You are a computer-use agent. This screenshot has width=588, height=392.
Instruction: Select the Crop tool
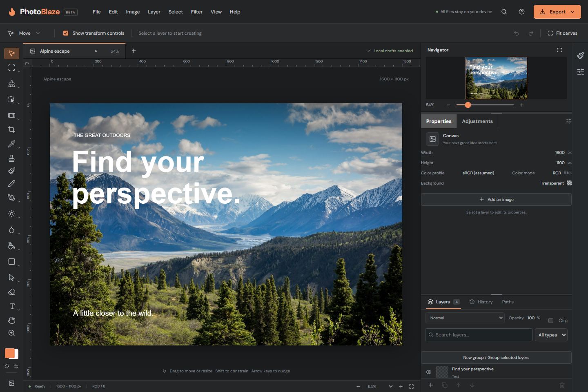11,130
